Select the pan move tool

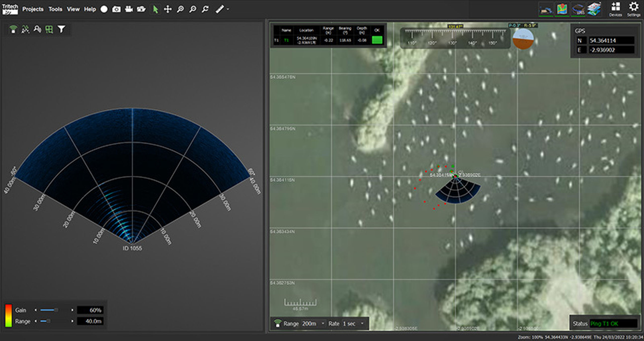pyautogui.click(x=168, y=9)
